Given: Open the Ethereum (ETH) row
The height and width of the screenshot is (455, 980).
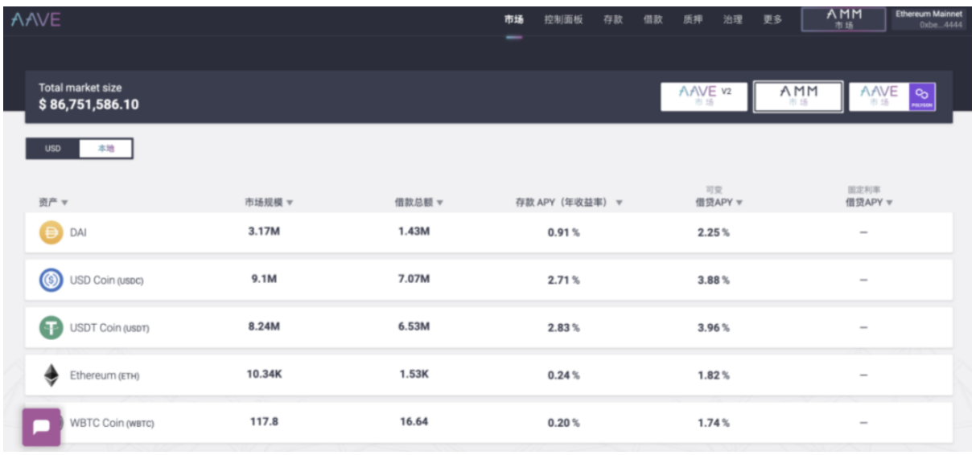Looking at the screenshot, I should click(488, 375).
